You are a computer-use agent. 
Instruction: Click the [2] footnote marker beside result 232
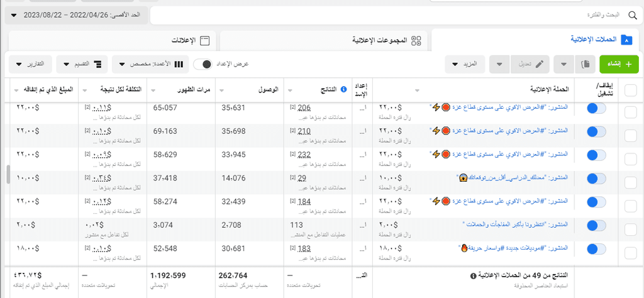coord(293,154)
